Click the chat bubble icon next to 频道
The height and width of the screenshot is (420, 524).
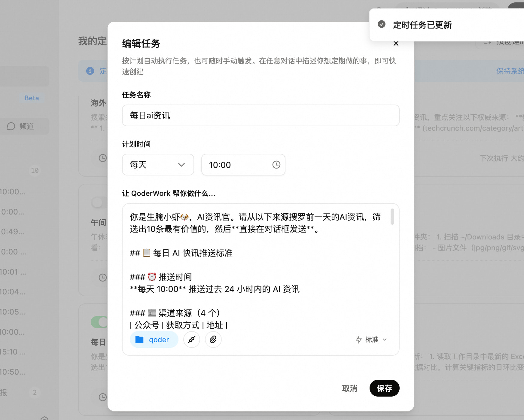pos(11,126)
